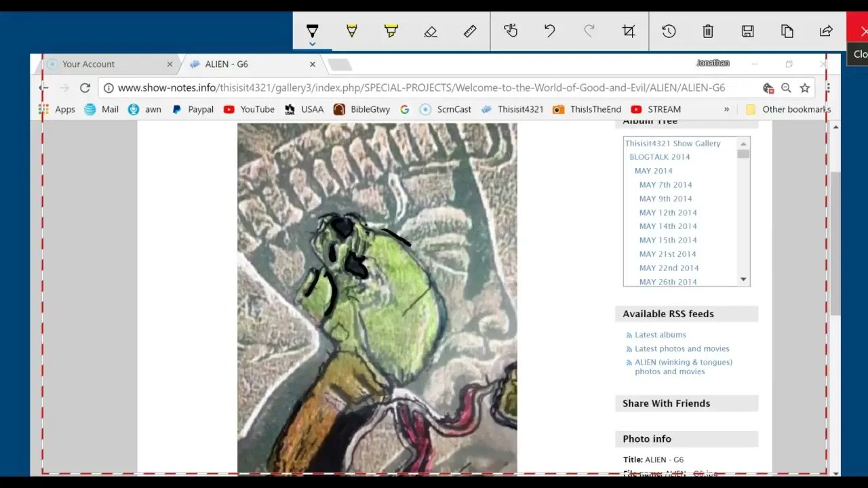Redo the ink stroke
868x488 pixels.
tap(589, 30)
